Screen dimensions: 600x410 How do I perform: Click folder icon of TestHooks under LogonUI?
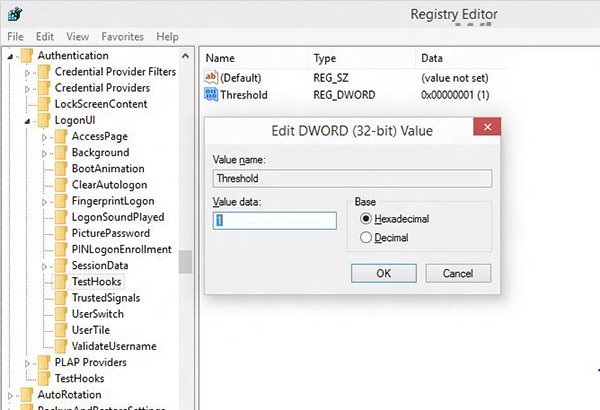coord(61,282)
